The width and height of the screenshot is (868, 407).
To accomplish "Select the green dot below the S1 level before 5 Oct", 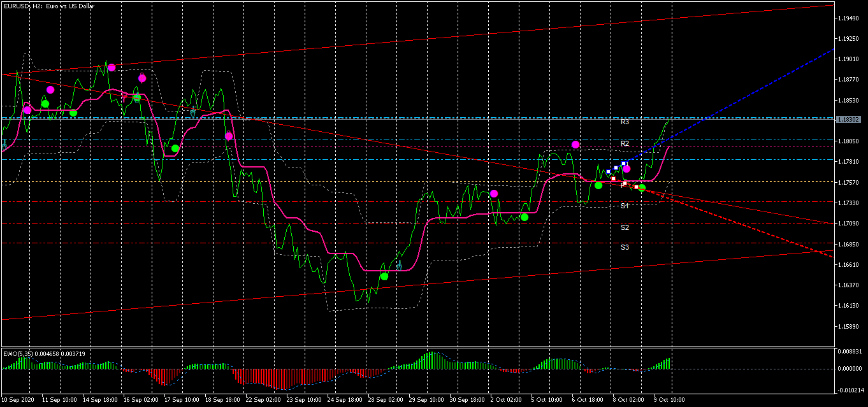I will coord(524,217).
